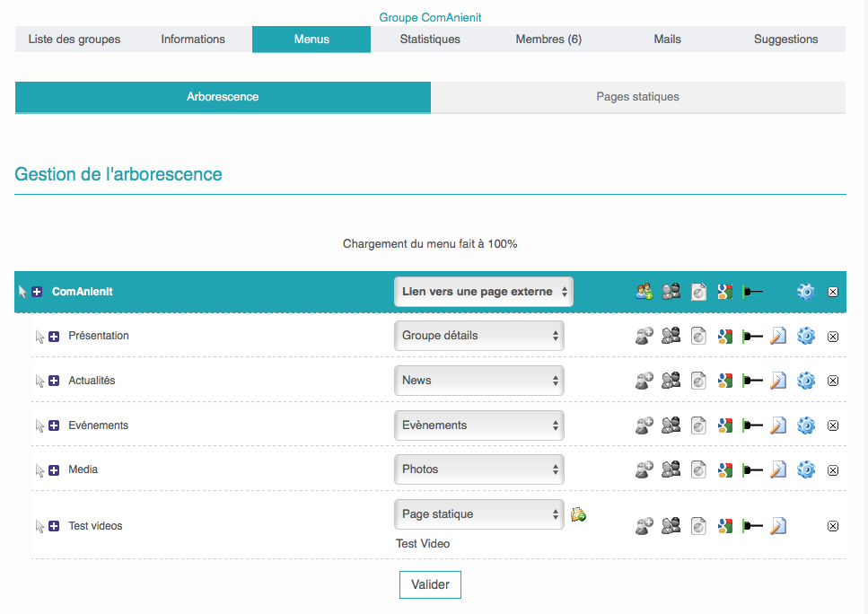
Task: Click the two-people group icon in ComAnienit row
Action: (x=671, y=292)
